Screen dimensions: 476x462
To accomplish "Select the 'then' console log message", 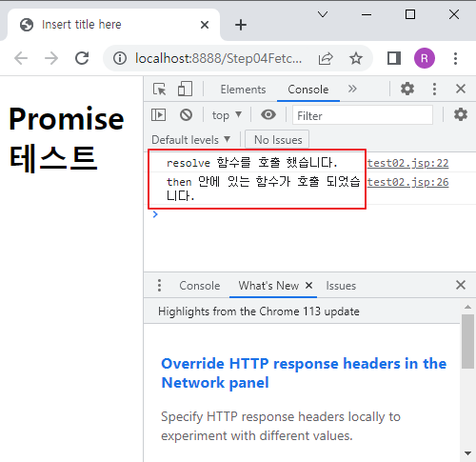I will [264, 189].
